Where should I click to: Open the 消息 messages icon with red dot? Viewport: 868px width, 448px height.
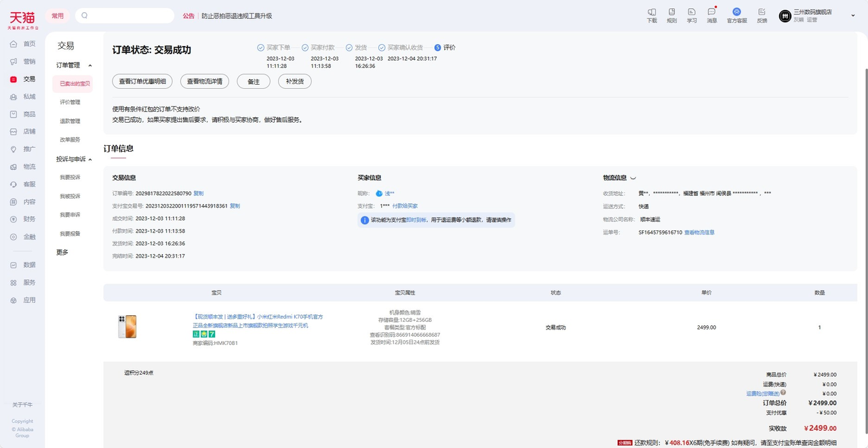click(x=711, y=12)
